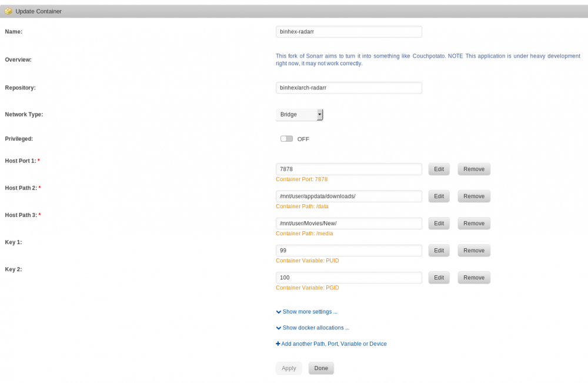Screen dimensions: 588x383
Task: Click the 'Privileged:' label
Action: tap(19, 139)
